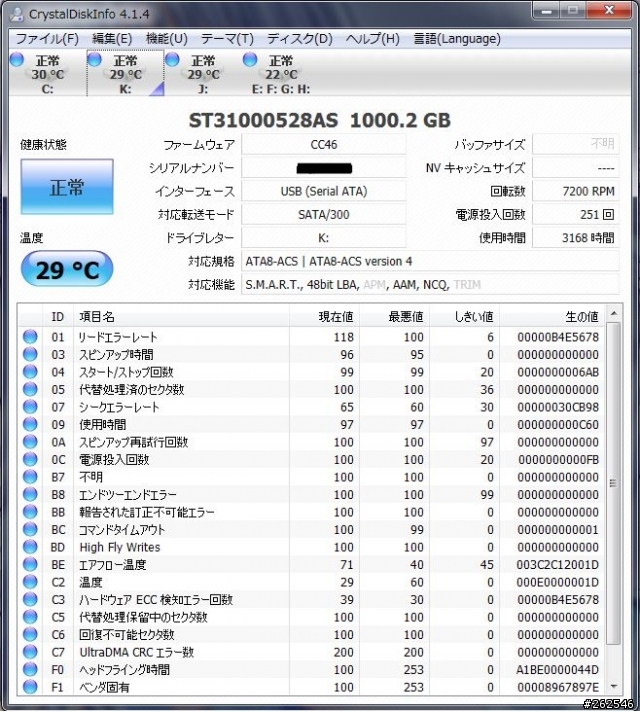Click the status orb for ID C5 row
640x712 pixels.
(30, 617)
